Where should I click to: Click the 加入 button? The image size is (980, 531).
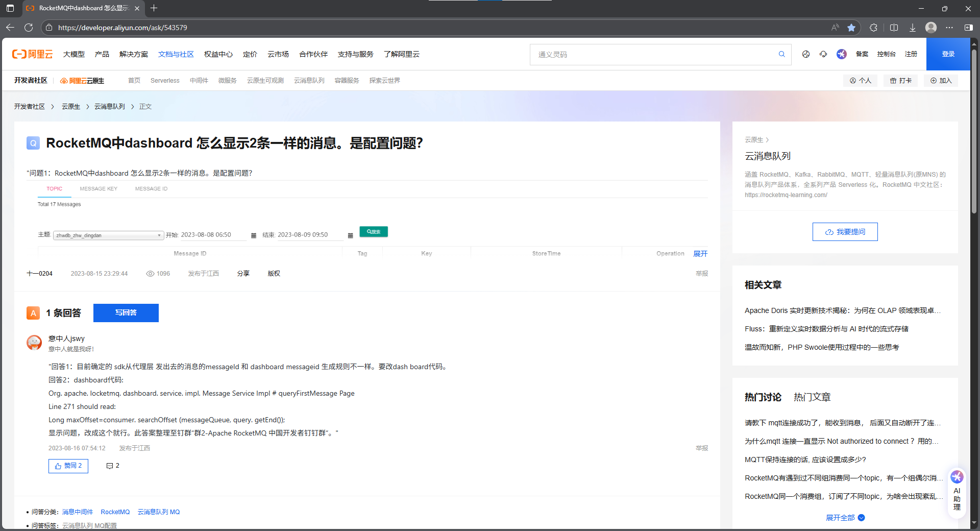pyautogui.click(x=941, y=81)
